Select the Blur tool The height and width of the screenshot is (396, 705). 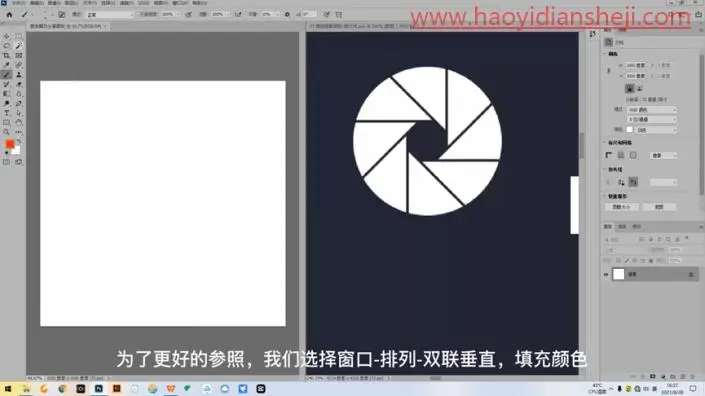pyautogui.click(x=19, y=93)
